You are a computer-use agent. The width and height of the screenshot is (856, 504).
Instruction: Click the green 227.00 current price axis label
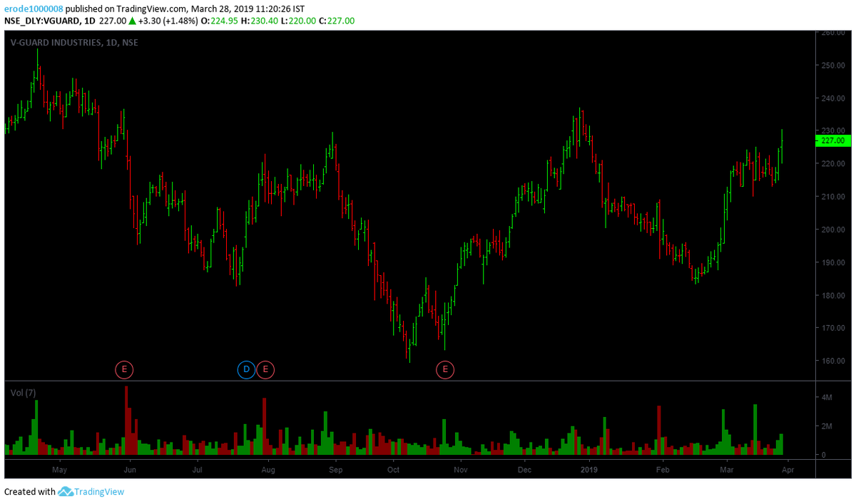pyautogui.click(x=833, y=141)
